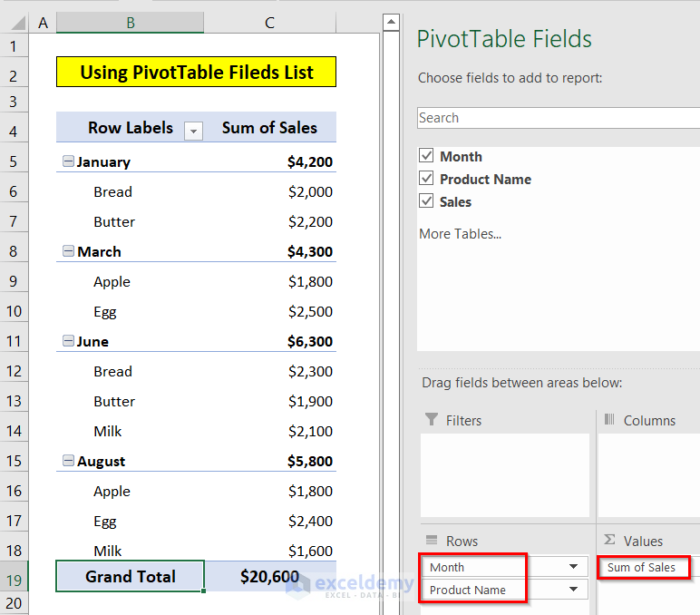
Task: Click the Sum of Sales value field
Action: (x=642, y=567)
